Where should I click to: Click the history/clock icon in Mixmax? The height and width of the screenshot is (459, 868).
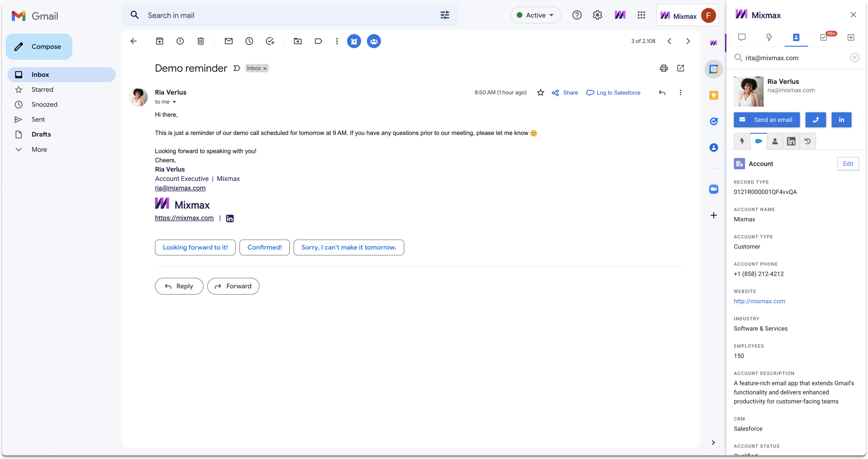pos(808,141)
